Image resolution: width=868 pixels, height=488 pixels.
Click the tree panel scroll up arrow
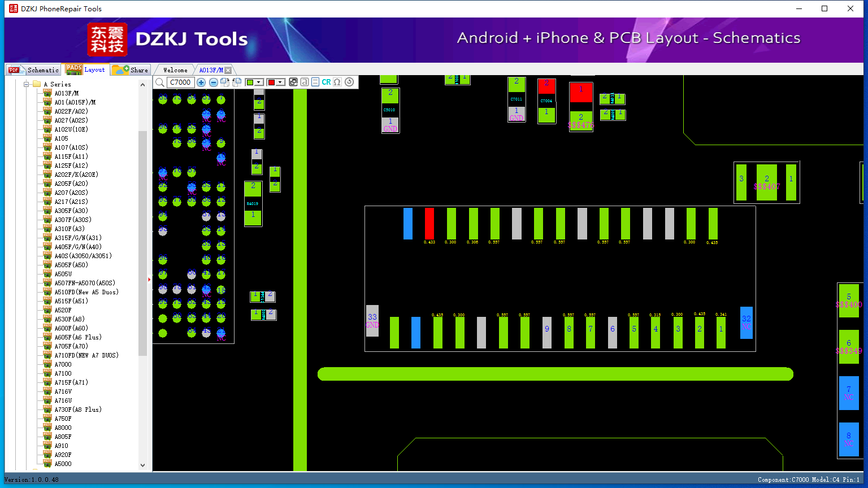(x=142, y=84)
